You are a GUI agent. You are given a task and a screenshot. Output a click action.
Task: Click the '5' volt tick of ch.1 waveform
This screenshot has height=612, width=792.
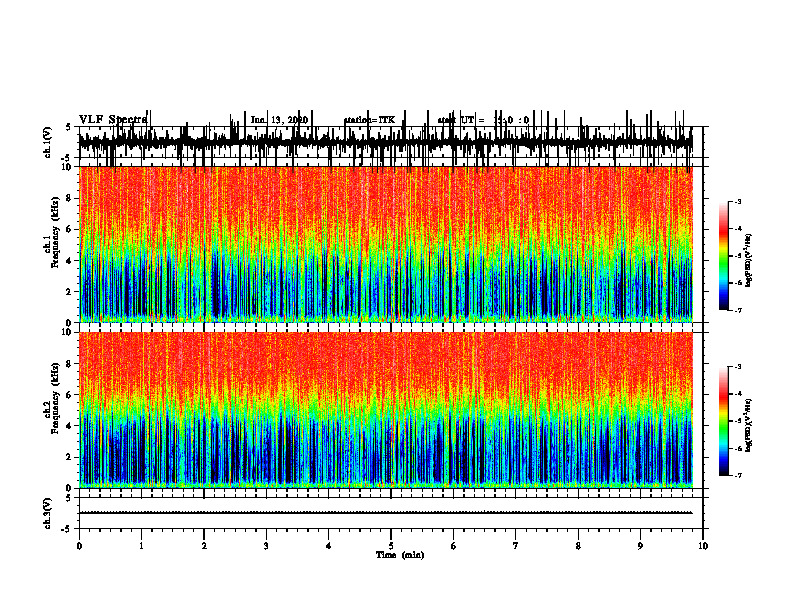(x=69, y=128)
